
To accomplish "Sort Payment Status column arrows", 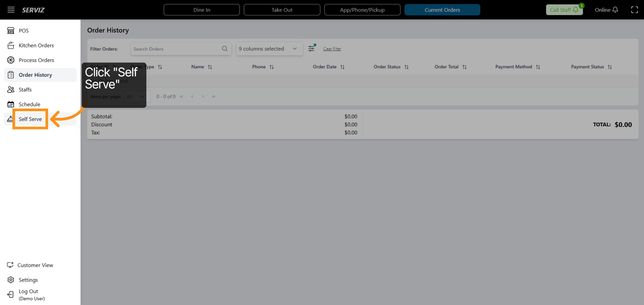I will coord(610,67).
